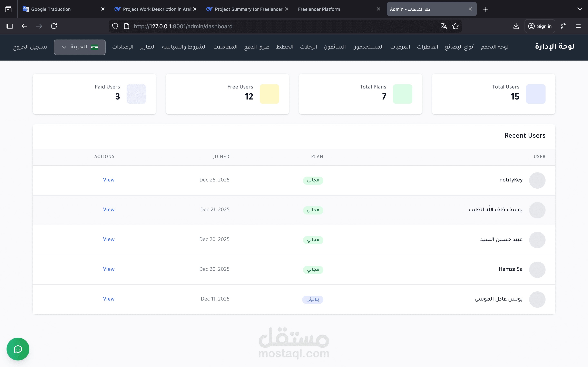Viewport: 588px width, 367px height.
Task: Open the Firefox hamburger application menu
Action: coord(578,26)
